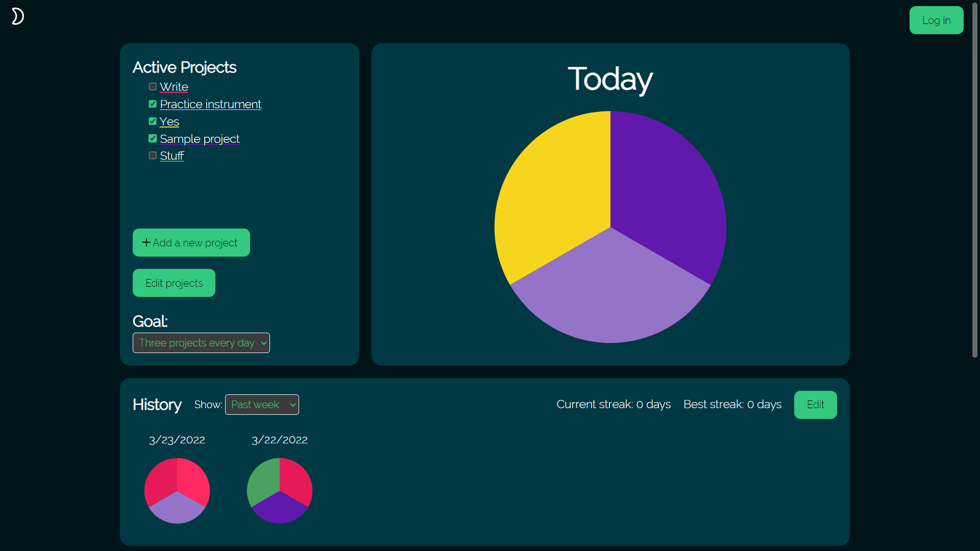
Task: Check the Write project checkbox
Action: pyautogui.click(x=153, y=87)
